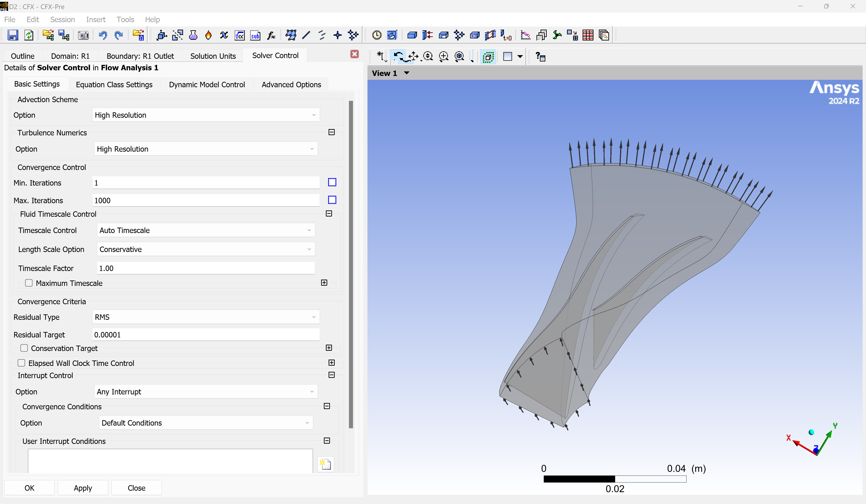Expand the Maximum Timescale section
This screenshot has width=866, height=504.
click(324, 283)
